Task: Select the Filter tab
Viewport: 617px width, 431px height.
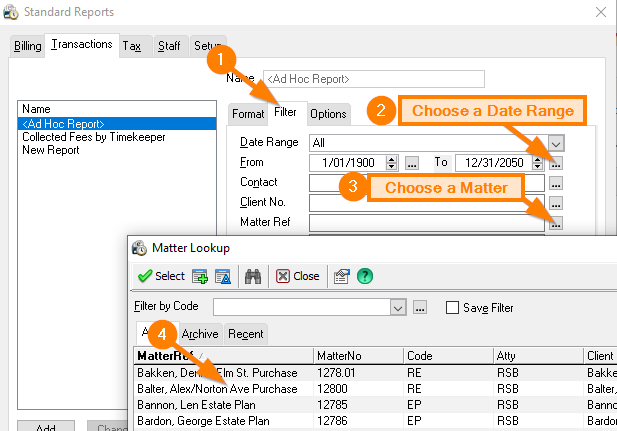Action: coord(285,113)
